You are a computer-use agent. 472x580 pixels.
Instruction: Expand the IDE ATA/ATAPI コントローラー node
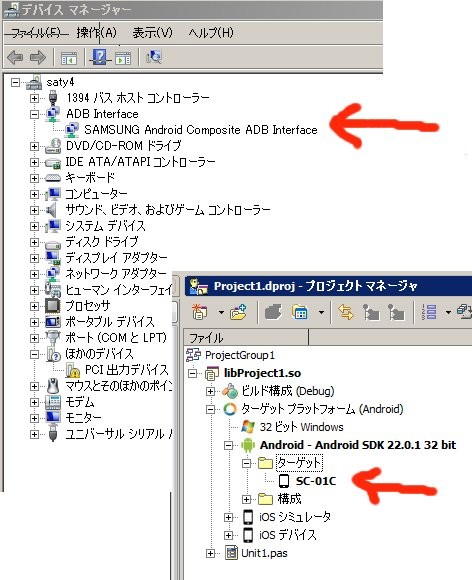pos(34,162)
